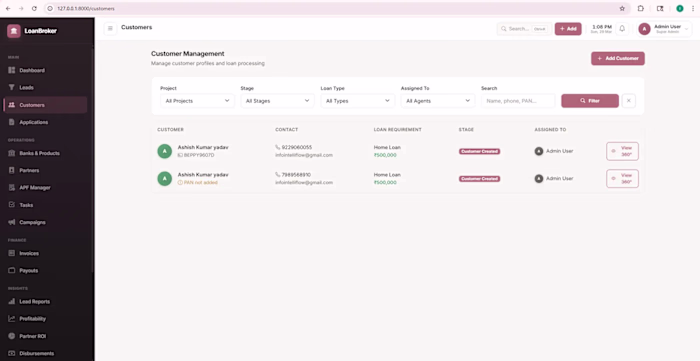Clear filters with the X button

(629, 101)
